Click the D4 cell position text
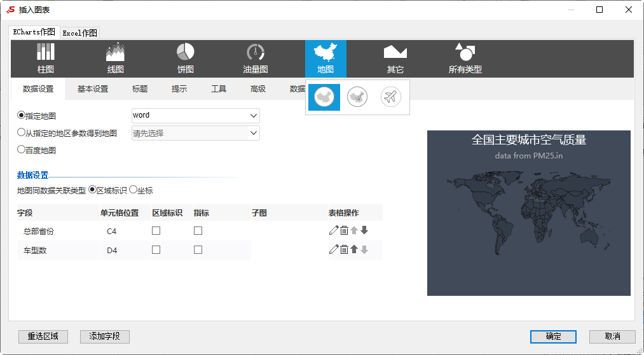The width and height of the screenshot is (644, 355). click(112, 250)
